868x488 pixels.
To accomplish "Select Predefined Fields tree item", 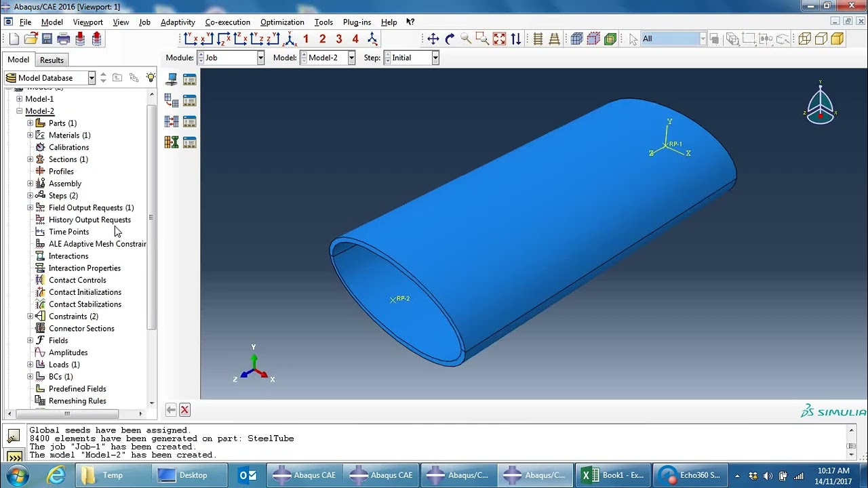I will tap(77, 389).
